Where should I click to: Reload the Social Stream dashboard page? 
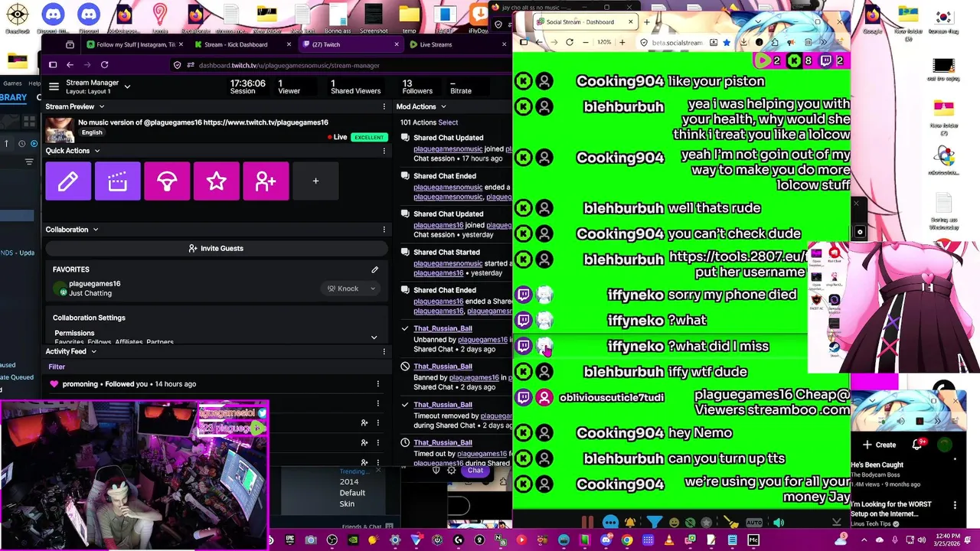570,43
